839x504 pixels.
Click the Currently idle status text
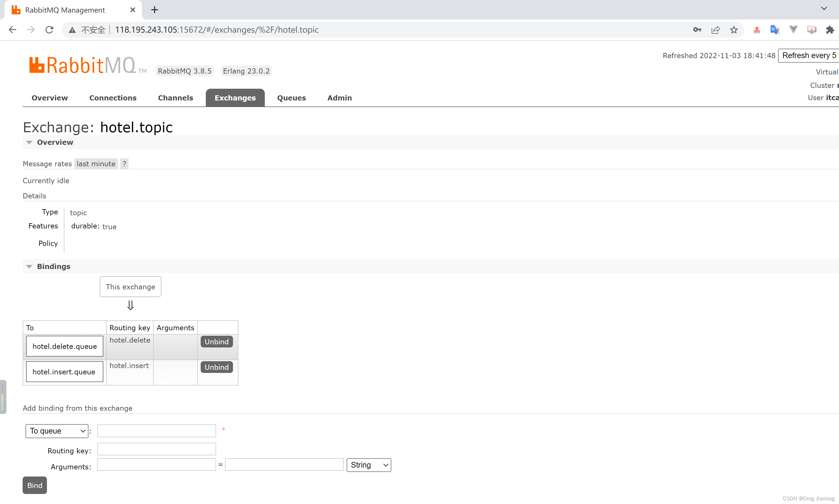click(46, 181)
